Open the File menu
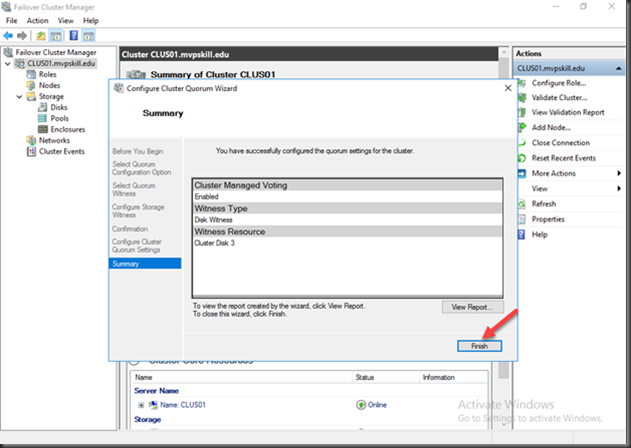Viewport: 631px width, 448px height. 12,21
